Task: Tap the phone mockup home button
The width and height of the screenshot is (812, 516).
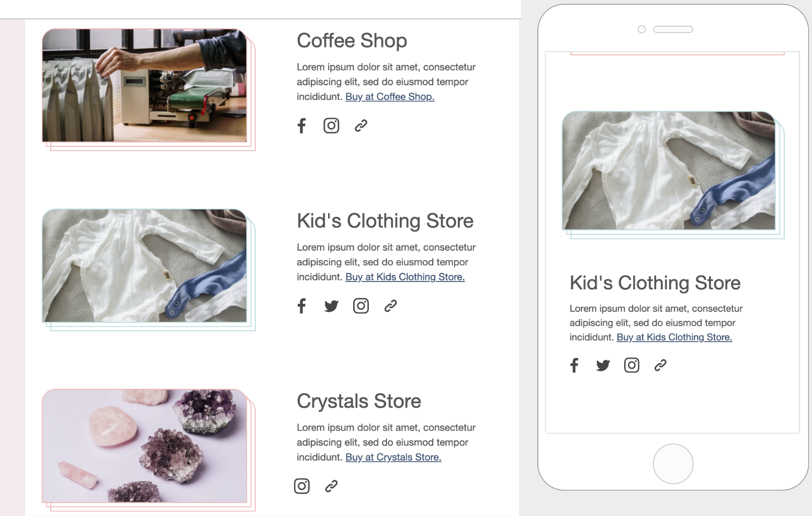Action: coord(673,464)
